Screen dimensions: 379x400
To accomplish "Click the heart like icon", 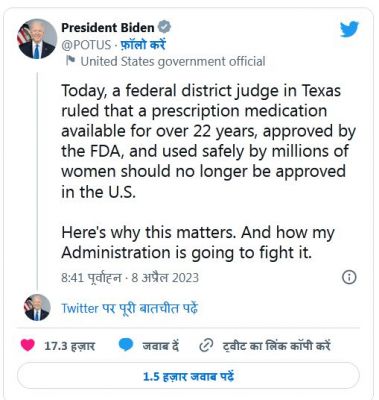I will click(28, 345).
